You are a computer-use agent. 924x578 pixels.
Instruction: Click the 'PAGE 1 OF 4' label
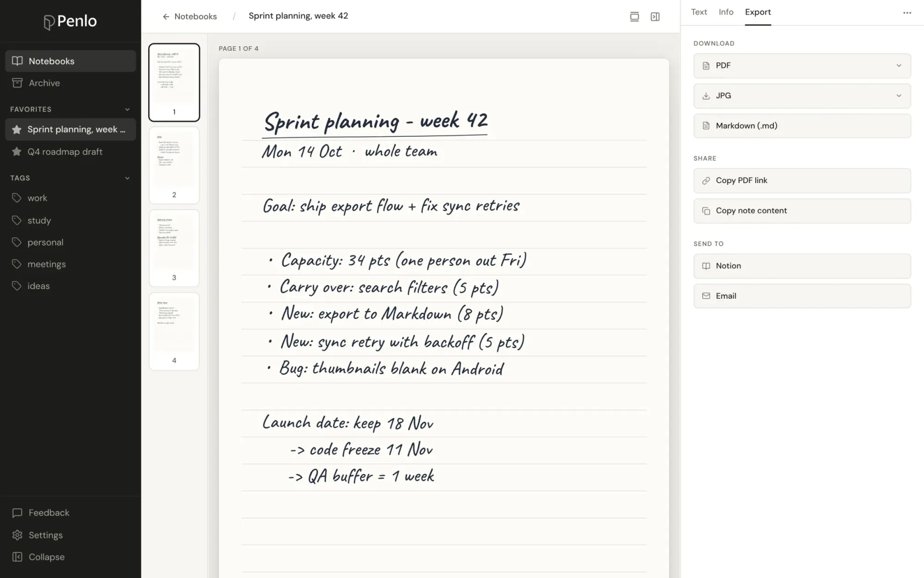238,49
